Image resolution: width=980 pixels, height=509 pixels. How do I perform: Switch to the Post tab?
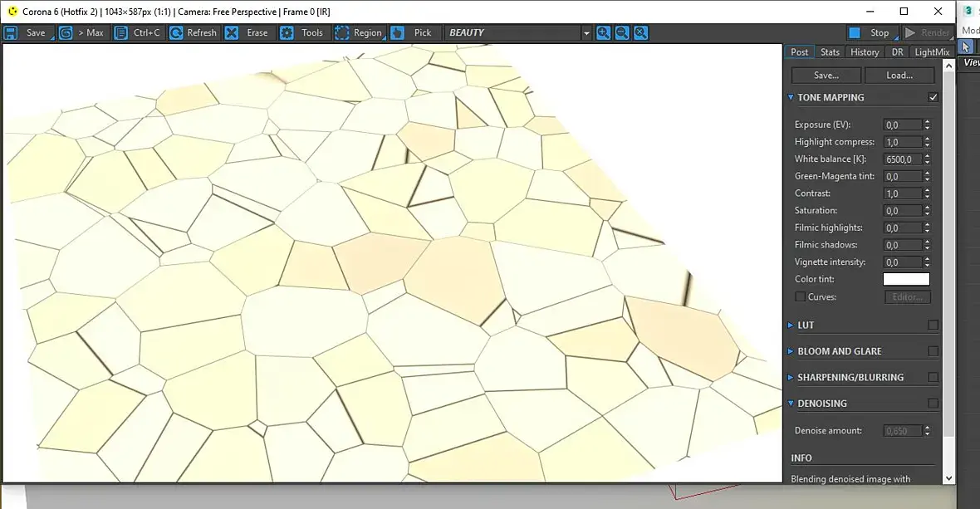click(800, 52)
